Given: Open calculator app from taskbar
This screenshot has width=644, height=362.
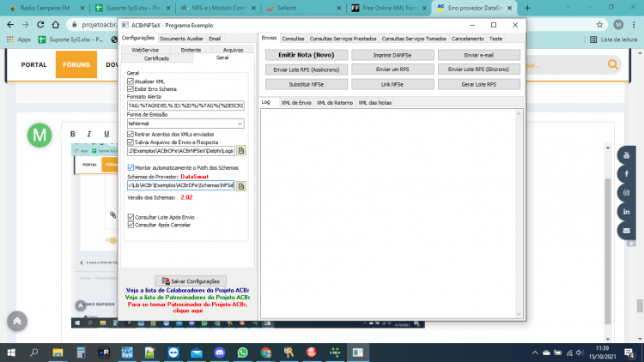Looking at the screenshot, I should click(x=81, y=353).
